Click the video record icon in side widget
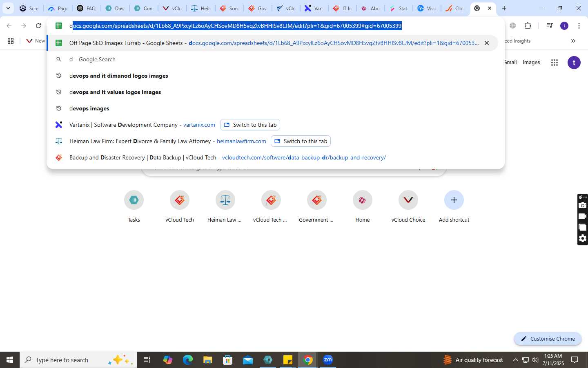 [583, 216]
